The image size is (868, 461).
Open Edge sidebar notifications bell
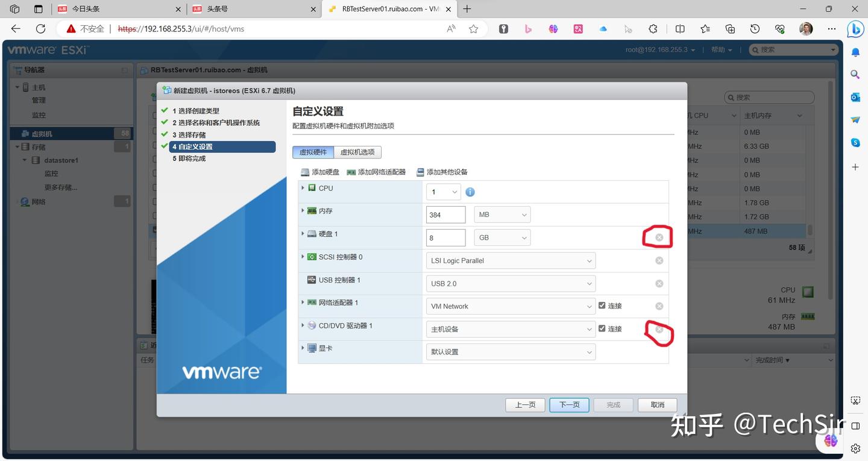pos(855,52)
